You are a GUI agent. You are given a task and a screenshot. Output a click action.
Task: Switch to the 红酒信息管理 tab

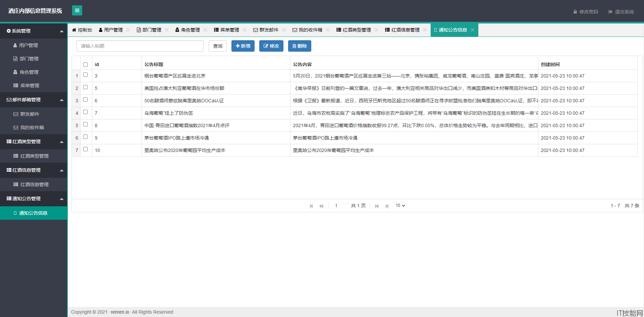pos(402,30)
